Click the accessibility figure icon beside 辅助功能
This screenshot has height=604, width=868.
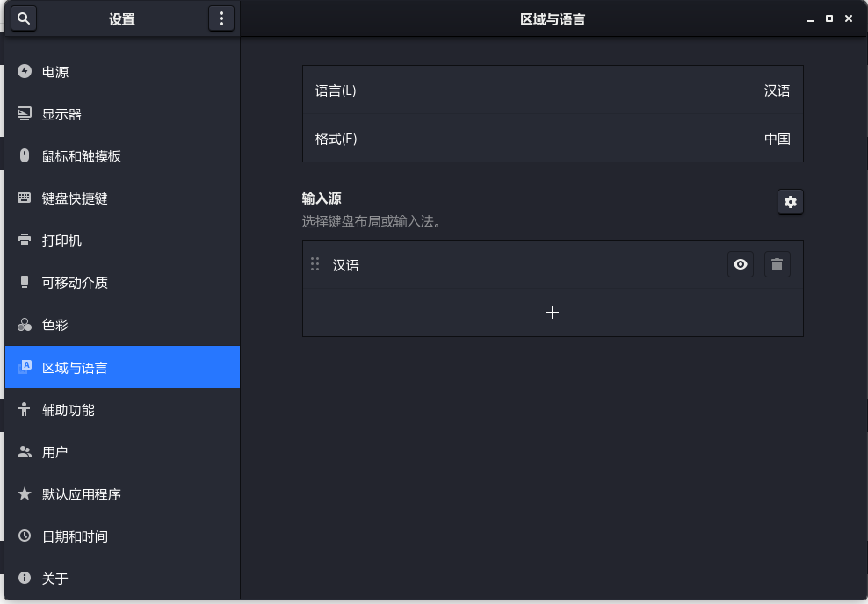tap(25, 409)
